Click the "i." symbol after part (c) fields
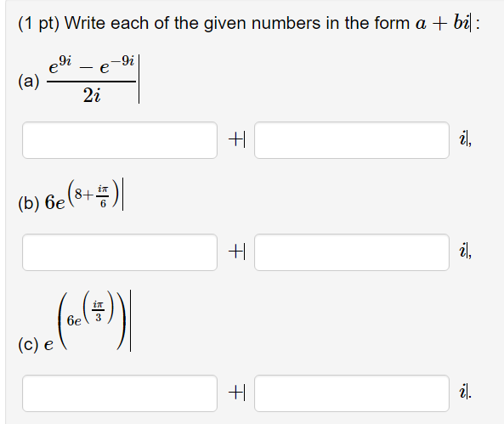 click(x=465, y=393)
